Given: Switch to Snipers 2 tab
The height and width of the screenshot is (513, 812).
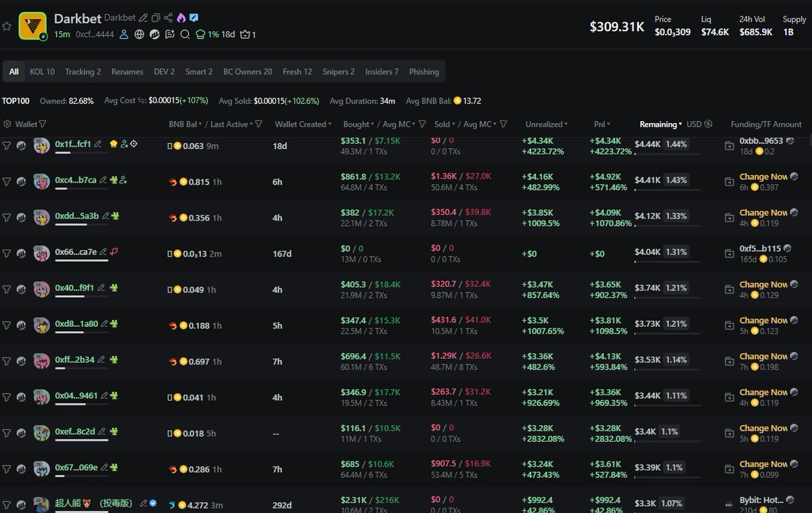Looking at the screenshot, I should tap(338, 72).
